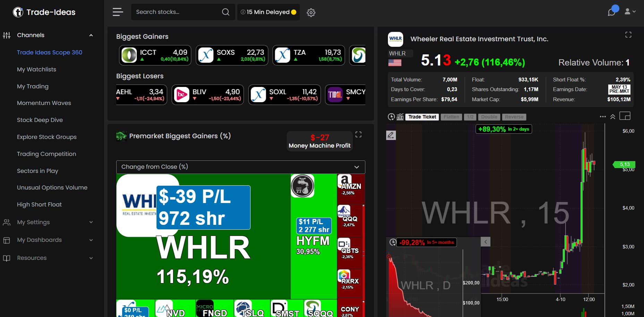Select TZA gainer card
This screenshot has height=317, width=644.
(309, 55)
